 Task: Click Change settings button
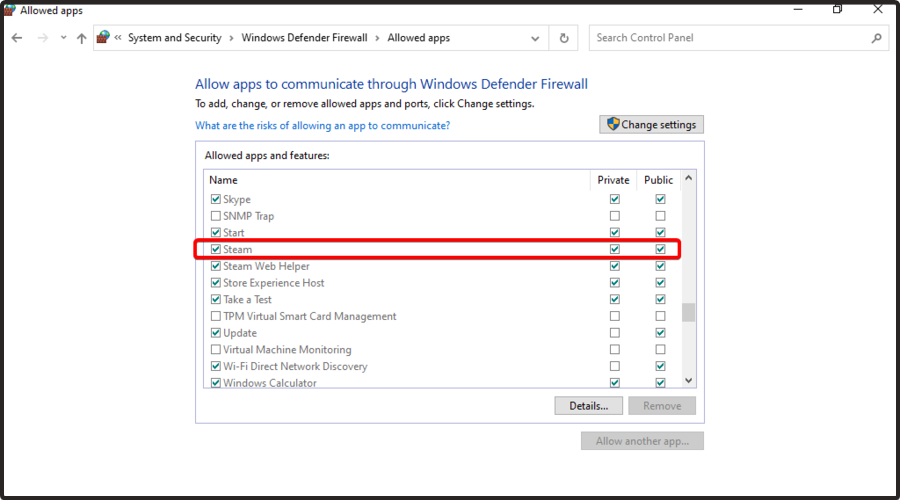click(651, 125)
